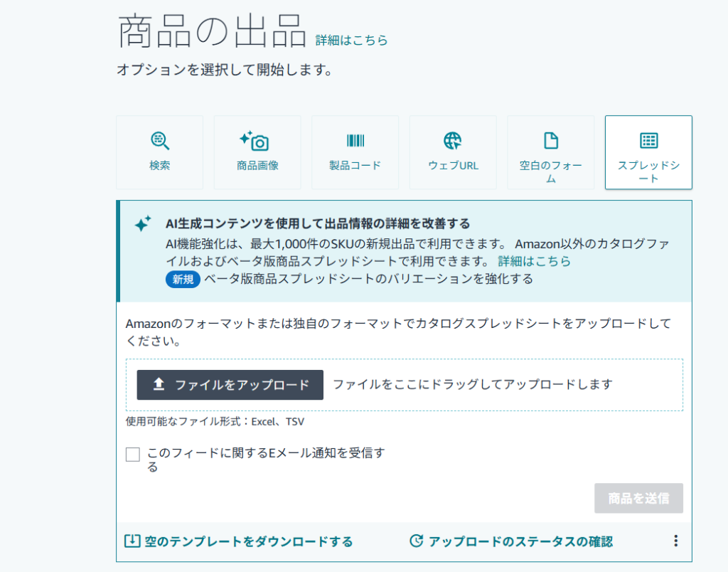The height and width of the screenshot is (572, 728).
Task: Click the AI sparkle icon in banner
Action: pyautogui.click(x=143, y=223)
